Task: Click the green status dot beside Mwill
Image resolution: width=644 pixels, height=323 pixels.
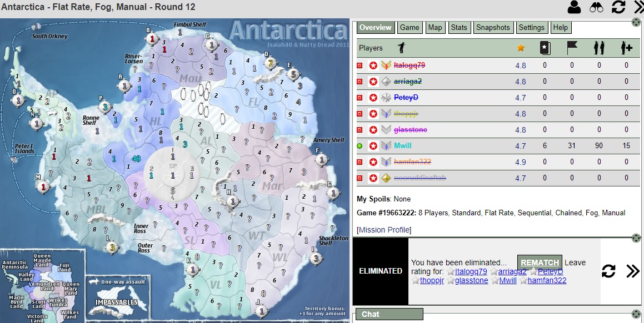Action: pyautogui.click(x=360, y=146)
